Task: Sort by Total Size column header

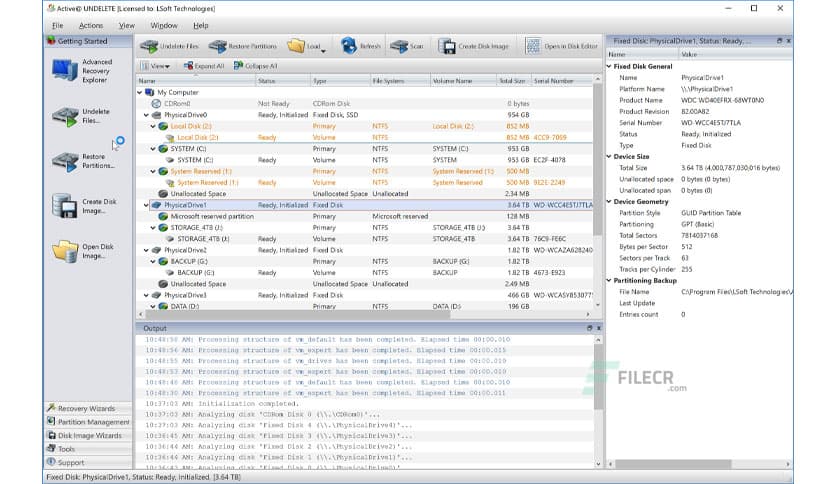Action: pos(511,80)
